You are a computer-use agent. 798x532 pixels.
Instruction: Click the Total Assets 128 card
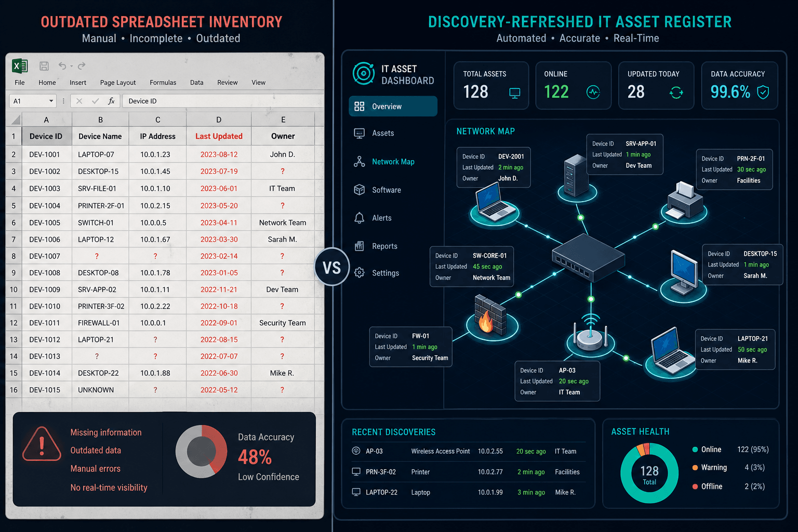click(x=491, y=86)
